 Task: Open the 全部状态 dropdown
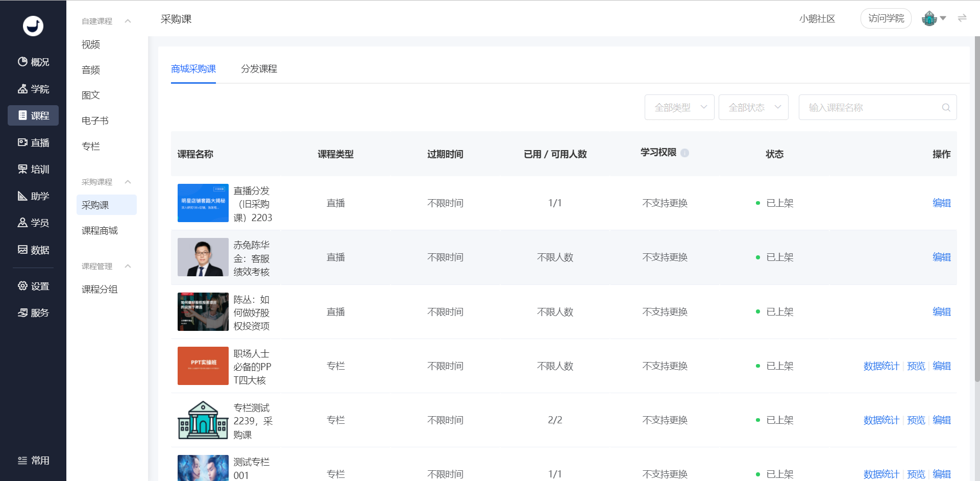tap(753, 107)
